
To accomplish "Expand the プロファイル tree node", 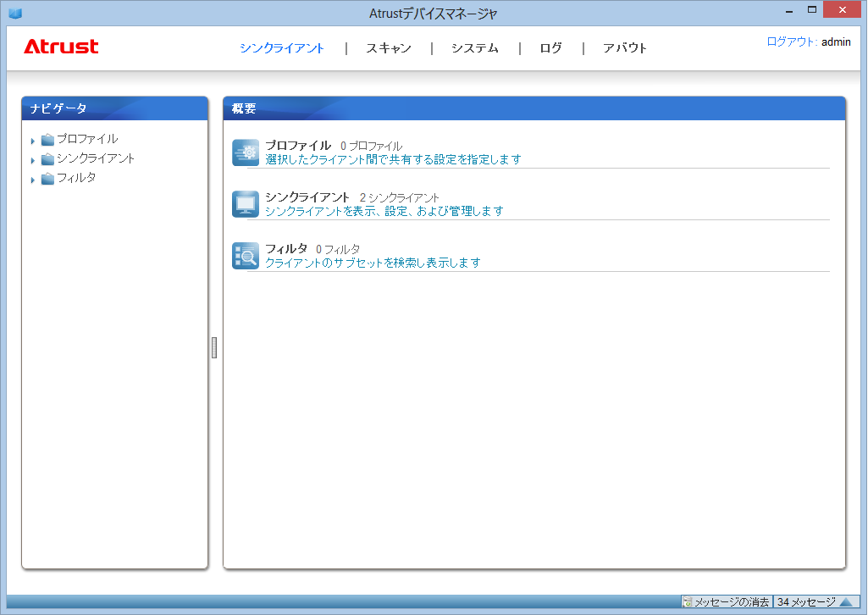I will click(33, 141).
